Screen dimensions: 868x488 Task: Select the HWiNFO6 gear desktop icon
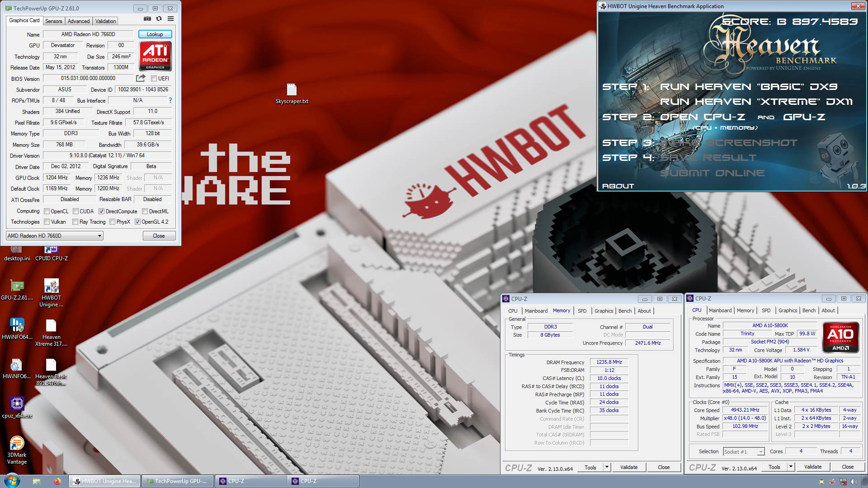(x=17, y=368)
